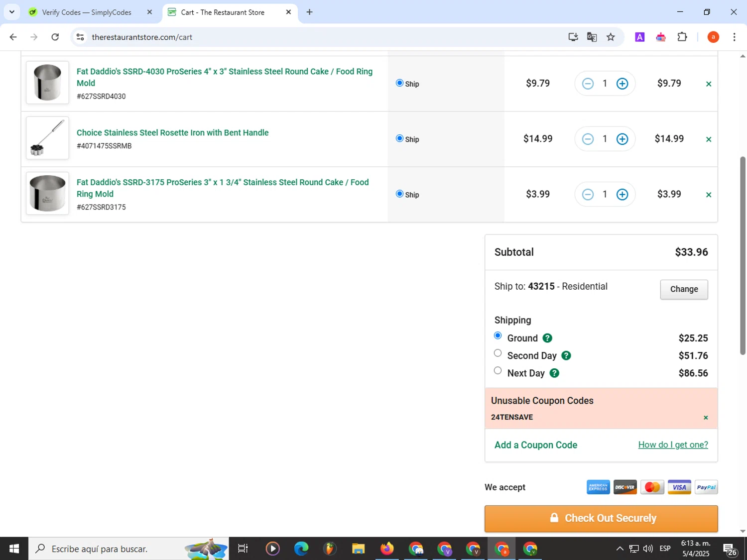Click Add a Coupon Code

click(536, 445)
